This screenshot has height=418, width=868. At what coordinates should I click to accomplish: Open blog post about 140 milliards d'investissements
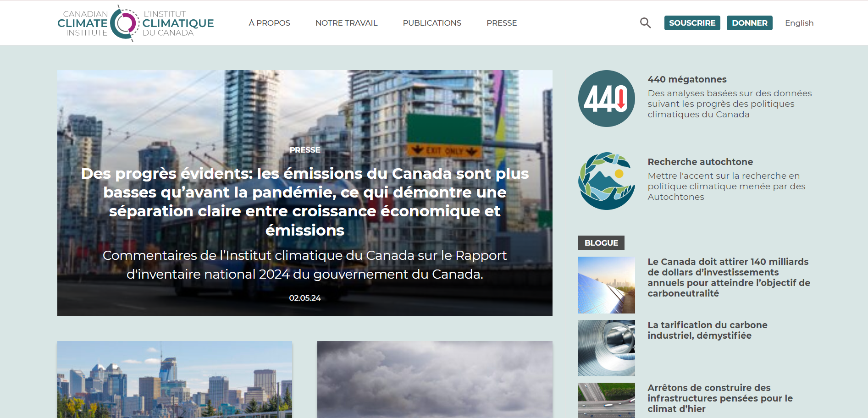tap(729, 277)
